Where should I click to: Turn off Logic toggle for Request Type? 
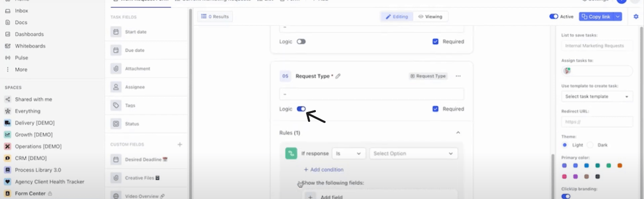[301, 109]
